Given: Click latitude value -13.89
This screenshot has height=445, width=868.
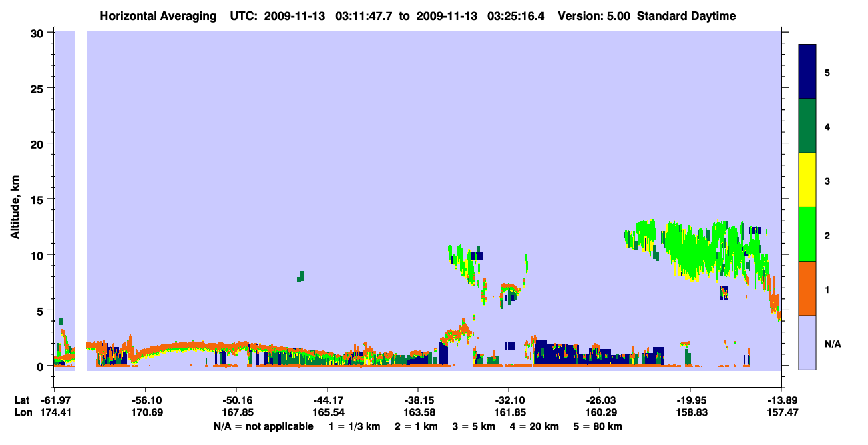Looking at the screenshot, I should 781,400.
